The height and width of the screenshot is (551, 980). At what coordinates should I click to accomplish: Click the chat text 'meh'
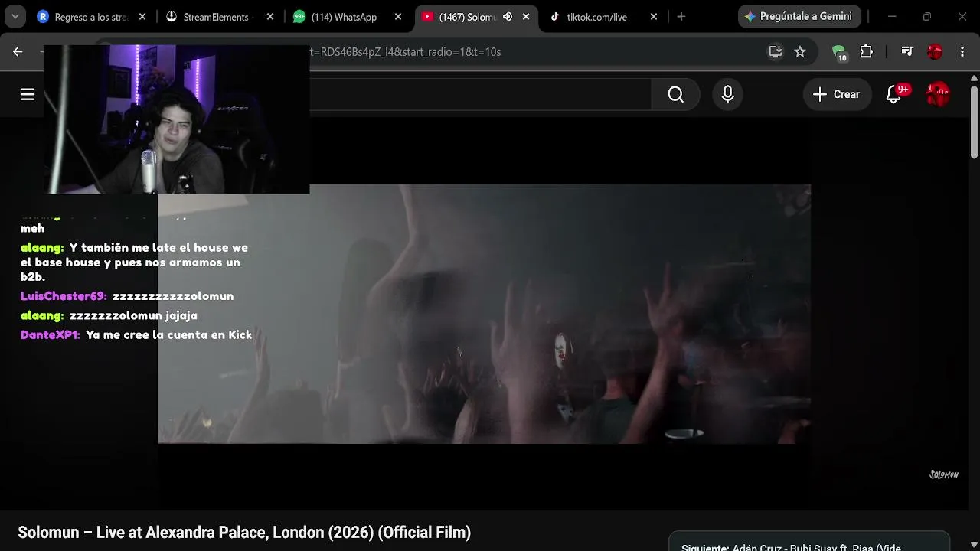tap(32, 228)
